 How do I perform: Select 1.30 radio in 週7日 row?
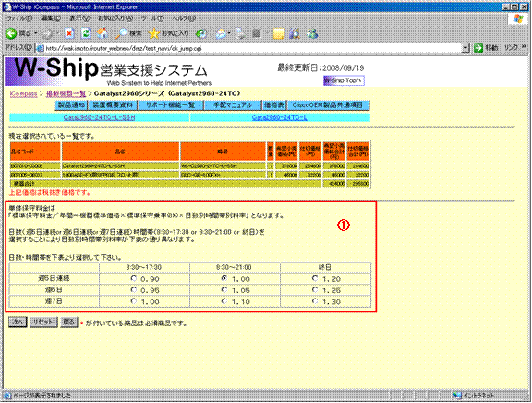315,301
